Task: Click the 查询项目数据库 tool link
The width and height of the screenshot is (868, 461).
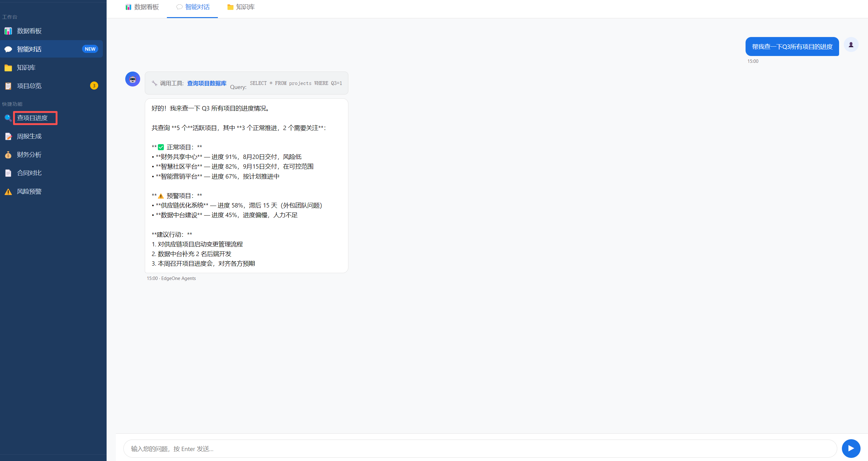Action: click(207, 83)
